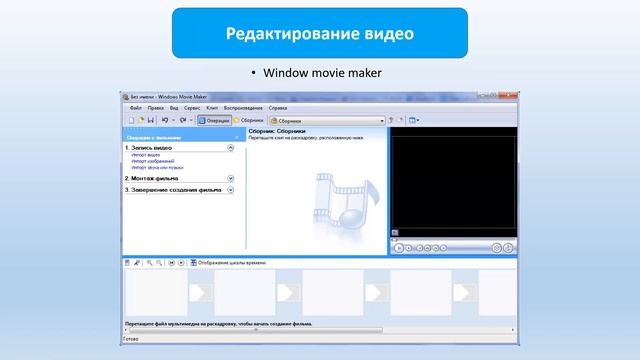Zoom out the timeline with the magnifier

(x=159, y=263)
